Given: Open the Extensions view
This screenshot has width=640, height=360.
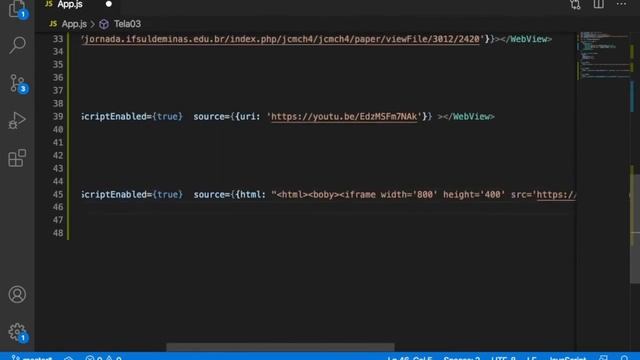Looking at the screenshot, I should pyautogui.click(x=17, y=158).
